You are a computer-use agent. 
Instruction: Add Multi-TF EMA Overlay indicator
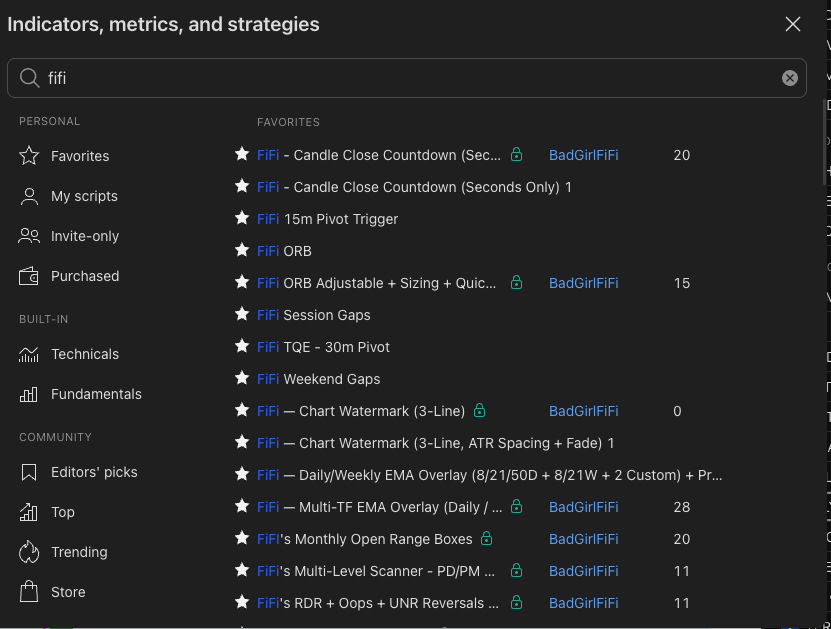379,507
